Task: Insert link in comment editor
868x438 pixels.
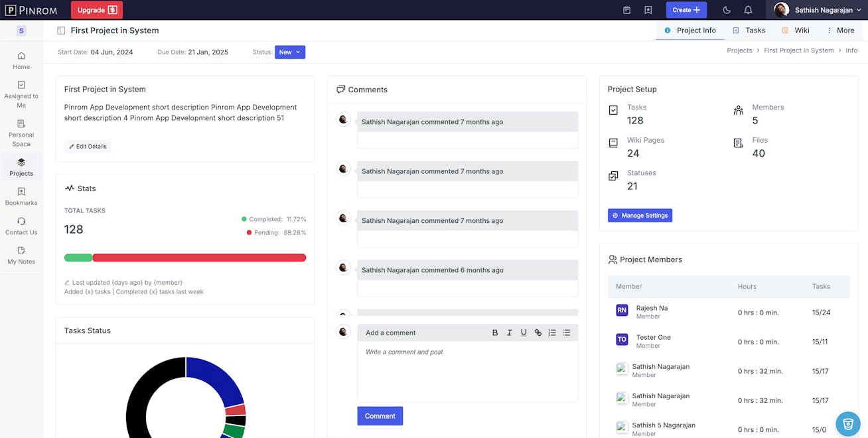Action: (538, 332)
